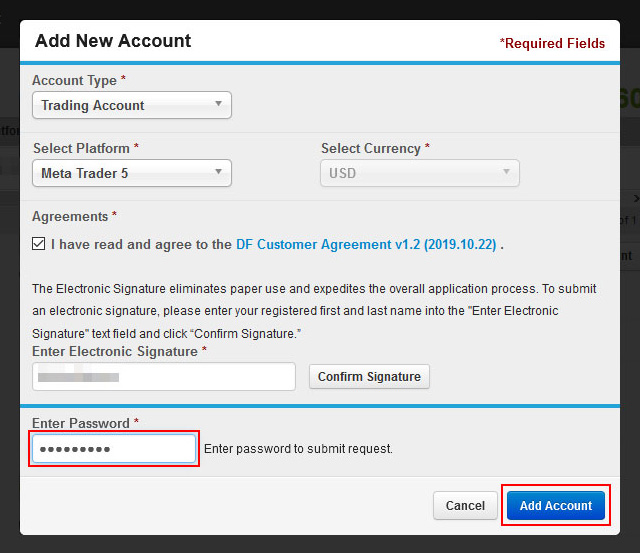Expand the Account Type dropdown arrow
640x553 pixels.
pos(219,105)
